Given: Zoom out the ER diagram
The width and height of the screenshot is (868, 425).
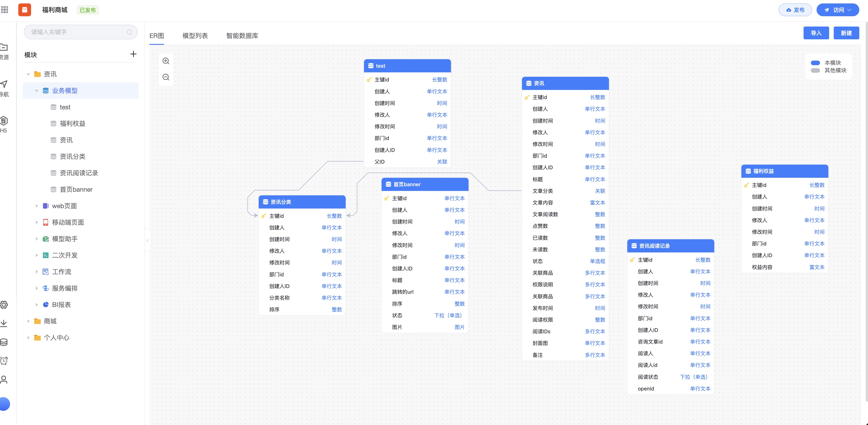Looking at the screenshot, I should click(166, 77).
